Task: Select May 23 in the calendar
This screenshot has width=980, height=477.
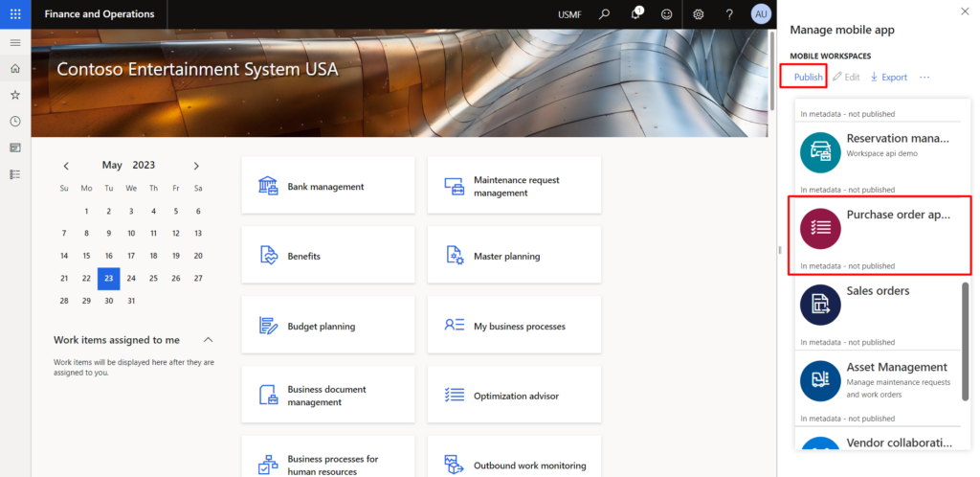Action: point(109,278)
